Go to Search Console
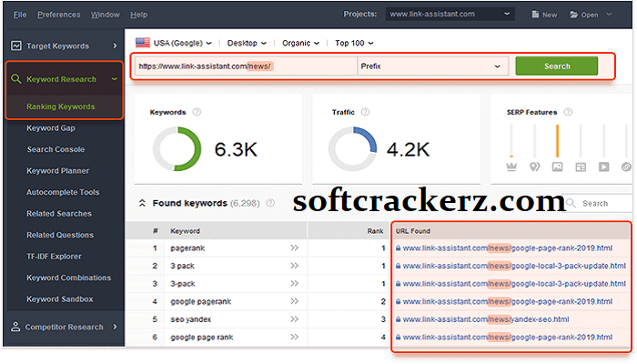This screenshot has height=364, width=637. tap(56, 149)
